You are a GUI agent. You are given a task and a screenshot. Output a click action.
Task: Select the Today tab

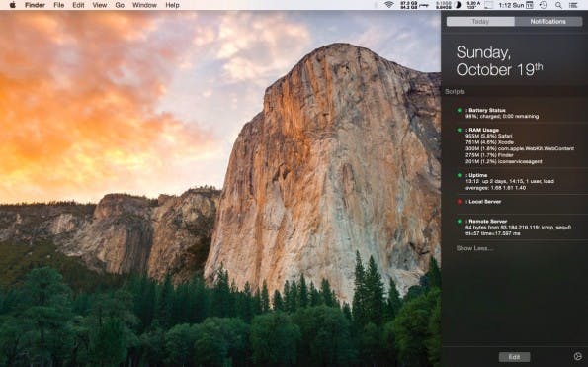(480, 22)
